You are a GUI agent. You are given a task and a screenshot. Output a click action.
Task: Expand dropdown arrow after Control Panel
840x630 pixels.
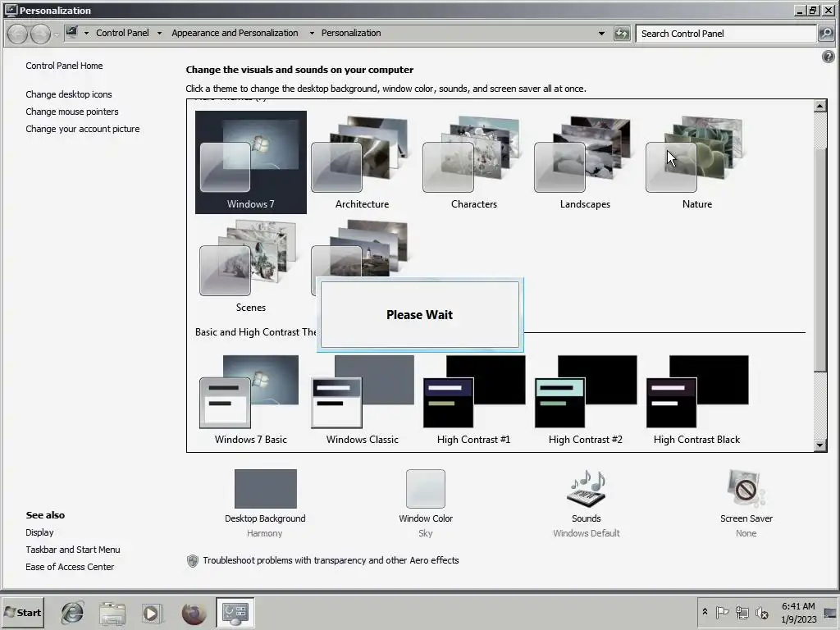tap(159, 33)
